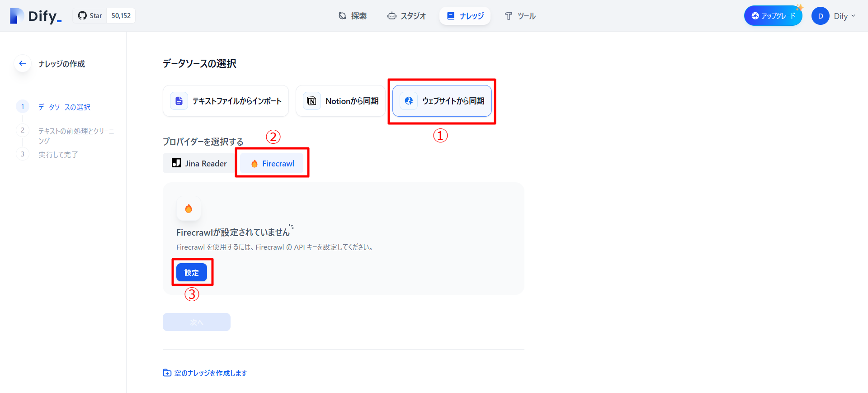This screenshot has height=393, width=868.
Task: Click the Dify logo in header
Action: 36,16
